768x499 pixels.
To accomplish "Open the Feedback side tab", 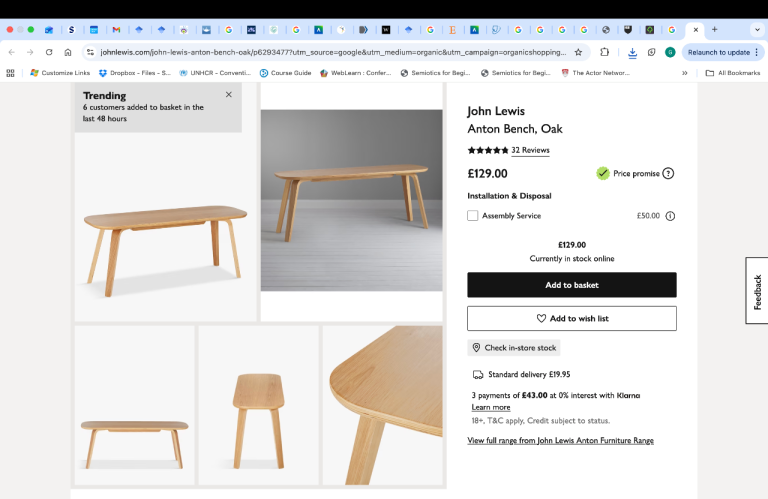I will point(757,291).
